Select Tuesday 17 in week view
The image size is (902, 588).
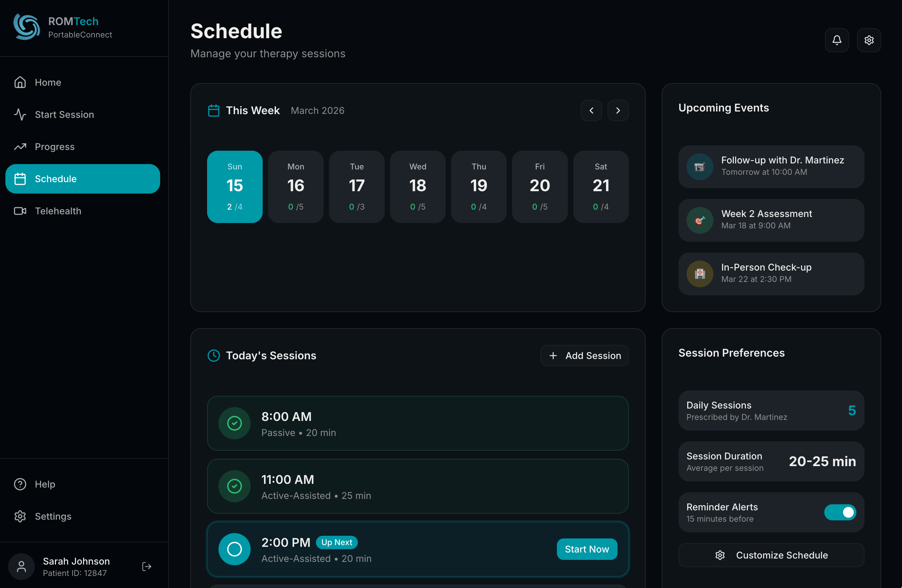click(x=357, y=187)
